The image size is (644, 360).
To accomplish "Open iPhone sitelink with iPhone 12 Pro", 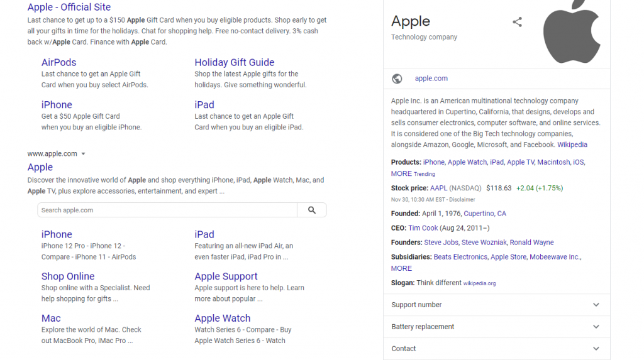I will coord(57,234).
